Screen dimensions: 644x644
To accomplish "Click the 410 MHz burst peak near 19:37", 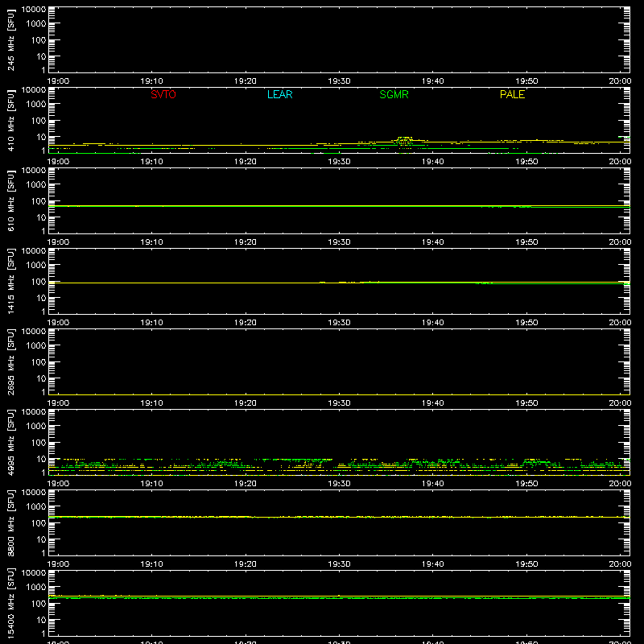I will tap(405, 138).
